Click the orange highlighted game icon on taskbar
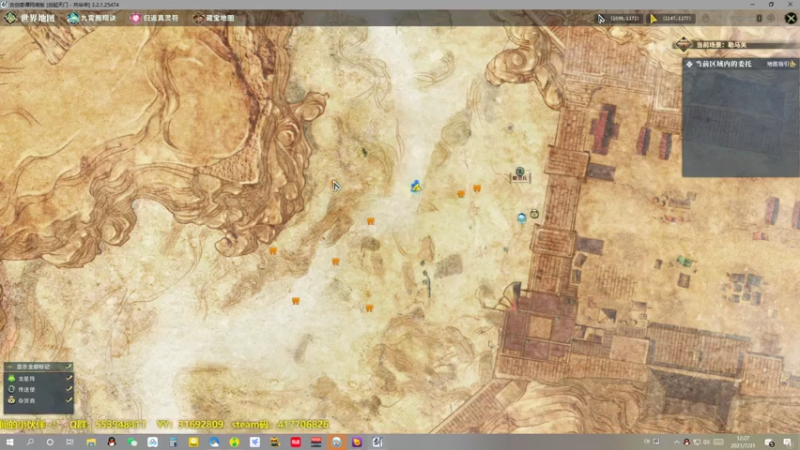This screenshot has height=450, width=800. click(336, 442)
